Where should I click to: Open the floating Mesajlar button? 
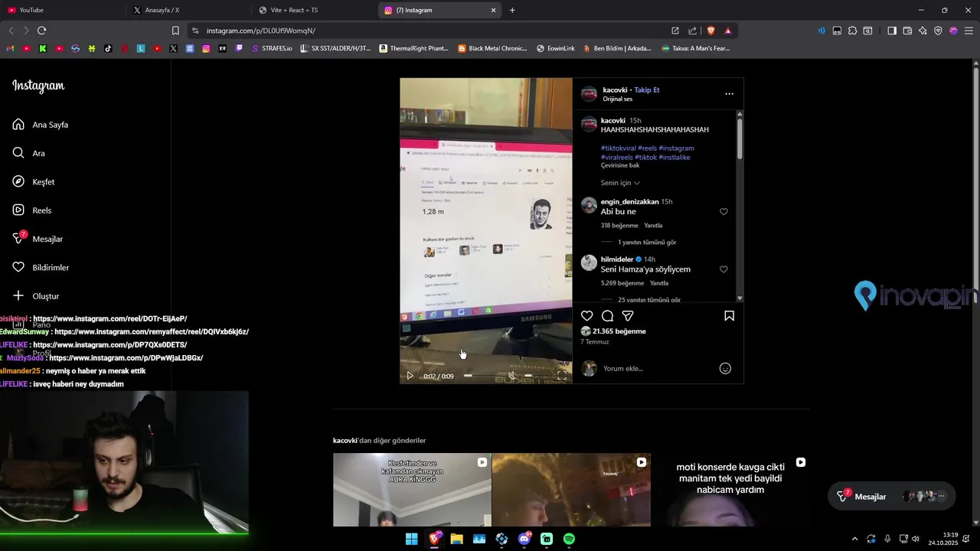click(x=892, y=497)
